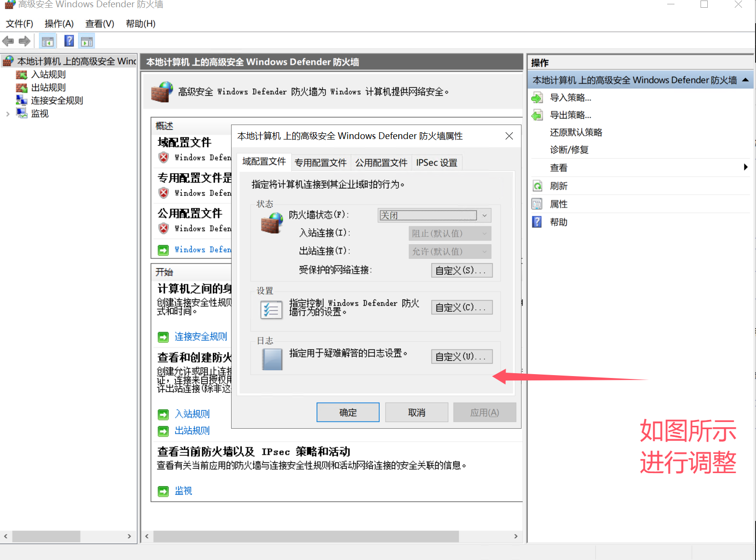Open the 连接安全规则 link in 开始 section
This screenshot has height=560, width=756.
pyautogui.click(x=201, y=337)
